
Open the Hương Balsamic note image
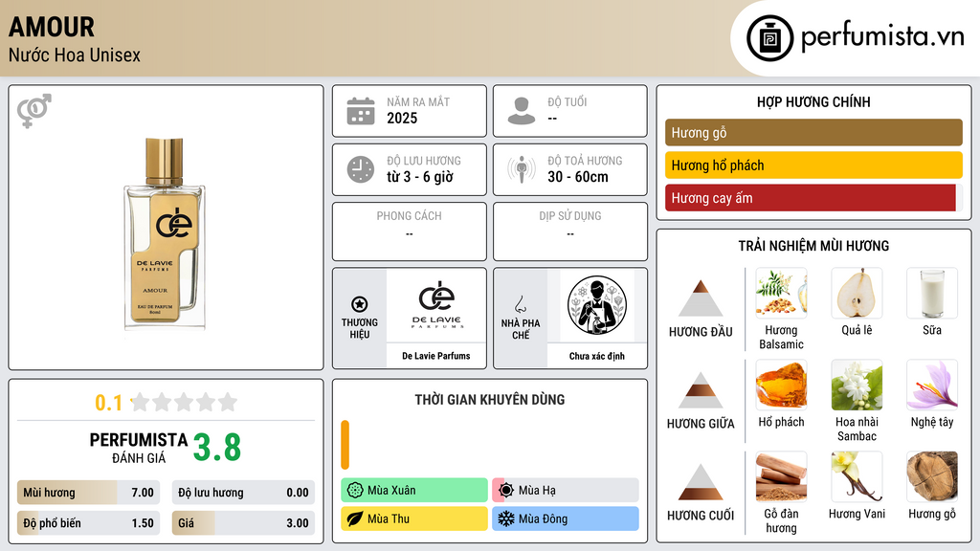781,293
